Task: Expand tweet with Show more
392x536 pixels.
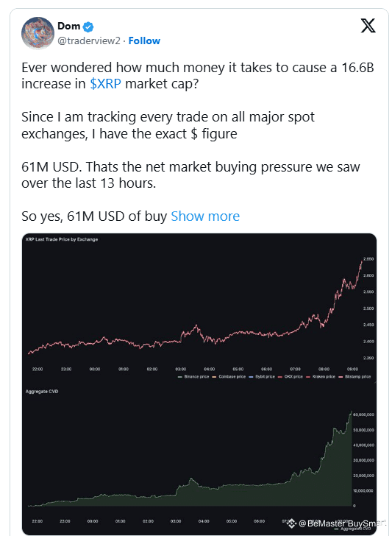Action: (x=205, y=216)
